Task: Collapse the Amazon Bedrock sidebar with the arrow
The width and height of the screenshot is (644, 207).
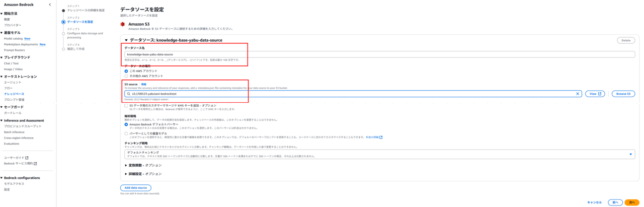Action: [x=50, y=5]
